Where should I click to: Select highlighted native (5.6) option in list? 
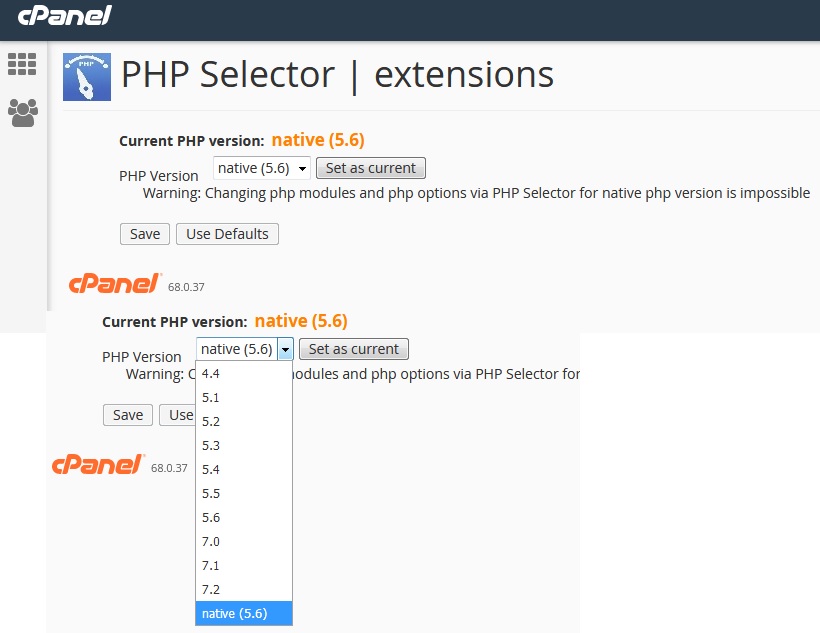pyautogui.click(x=244, y=614)
